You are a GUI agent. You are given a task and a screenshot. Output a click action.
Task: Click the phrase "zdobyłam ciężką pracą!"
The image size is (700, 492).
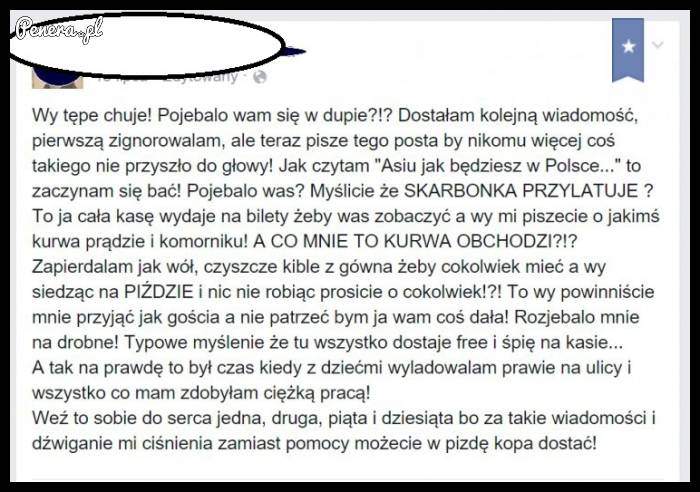coord(275,393)
